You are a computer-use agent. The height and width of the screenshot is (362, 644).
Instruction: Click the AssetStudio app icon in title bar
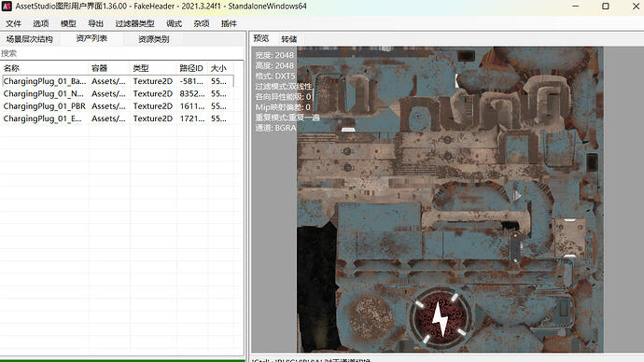coord(7,7)
